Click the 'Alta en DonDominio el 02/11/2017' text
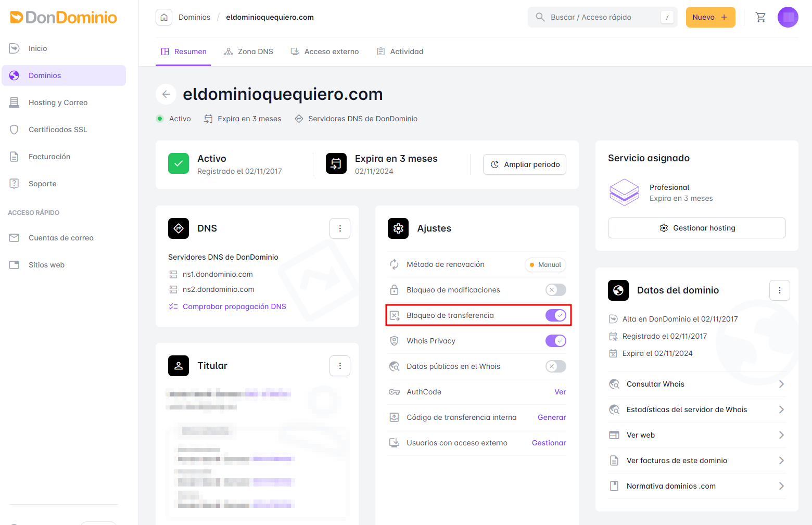The width and height of the screenshot is (812, 525). (680, 319)
